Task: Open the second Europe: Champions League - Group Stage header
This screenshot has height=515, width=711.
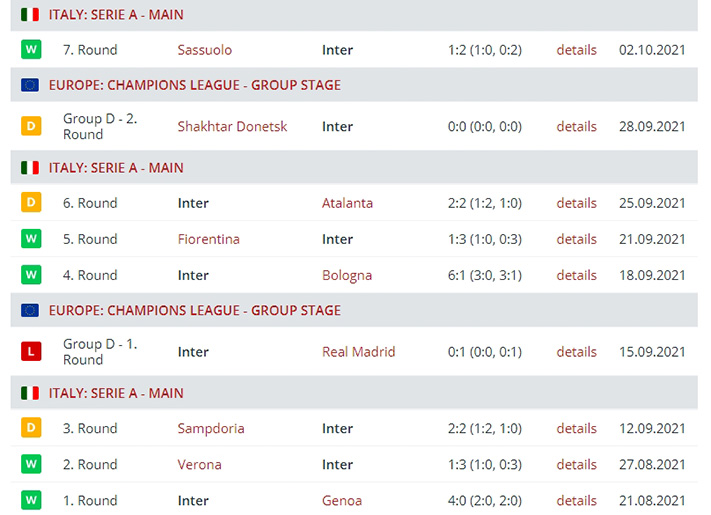Action: 195,310
